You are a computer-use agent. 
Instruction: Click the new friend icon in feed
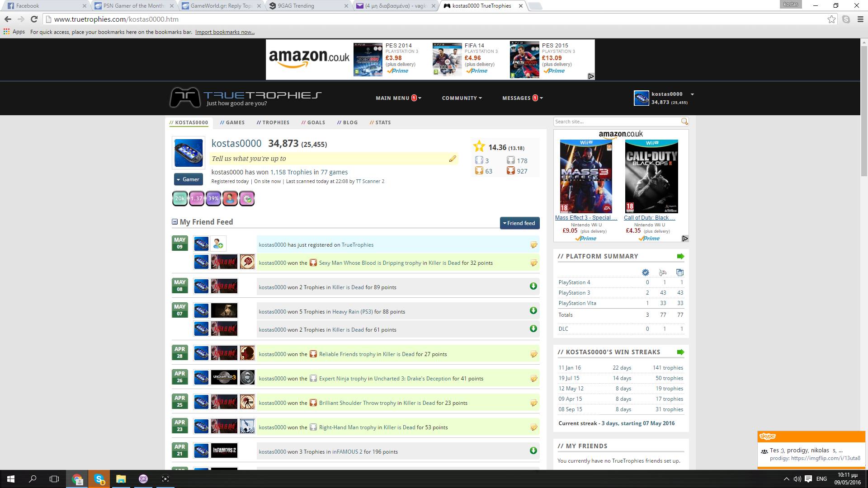tap(218, 244)
